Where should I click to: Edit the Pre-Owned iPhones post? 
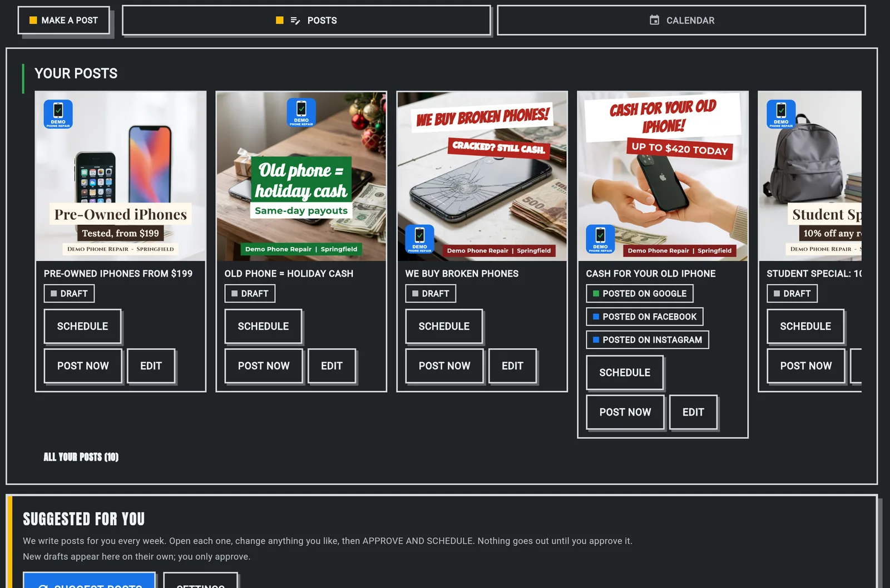(x=151, y=366)
